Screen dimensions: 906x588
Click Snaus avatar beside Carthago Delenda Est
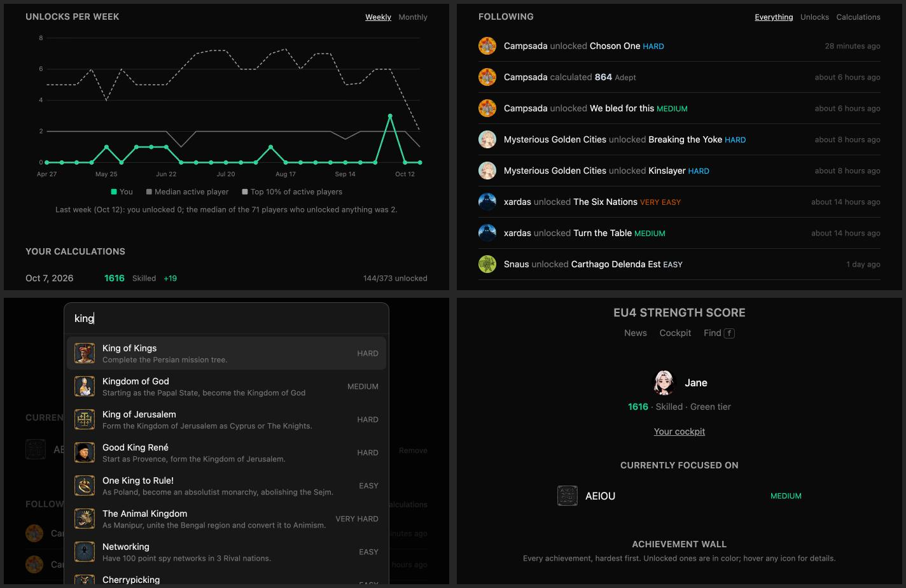point(487,264)
